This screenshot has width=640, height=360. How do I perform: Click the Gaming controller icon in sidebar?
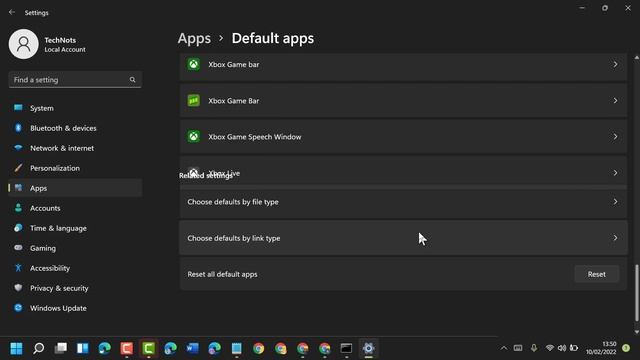pyautogui.click(x=18, y=248)
